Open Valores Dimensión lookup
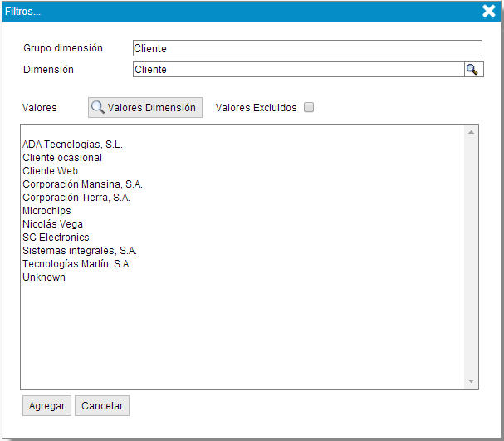504x441 pixels. [x=145, y=107]
